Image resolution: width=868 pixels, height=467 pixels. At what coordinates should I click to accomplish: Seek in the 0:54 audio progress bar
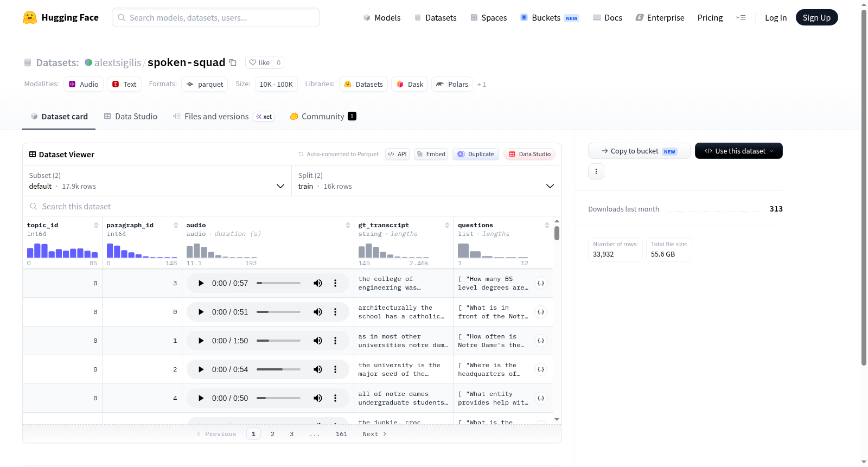pos(278,369)
